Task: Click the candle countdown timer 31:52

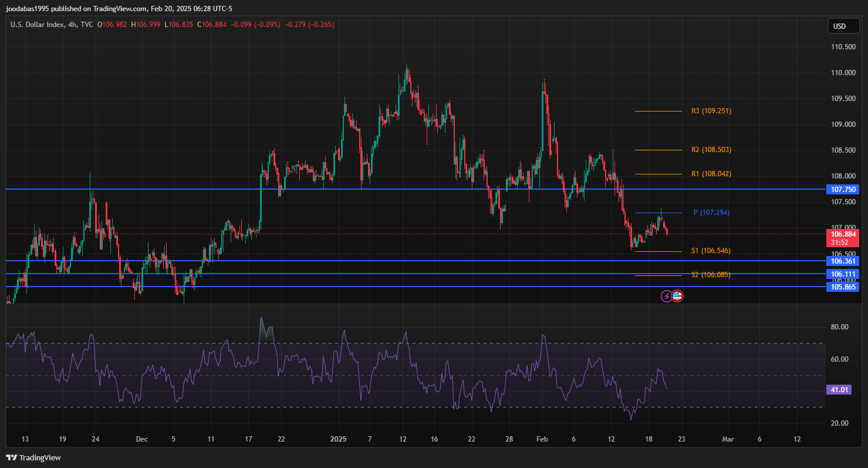Action: 840,243
